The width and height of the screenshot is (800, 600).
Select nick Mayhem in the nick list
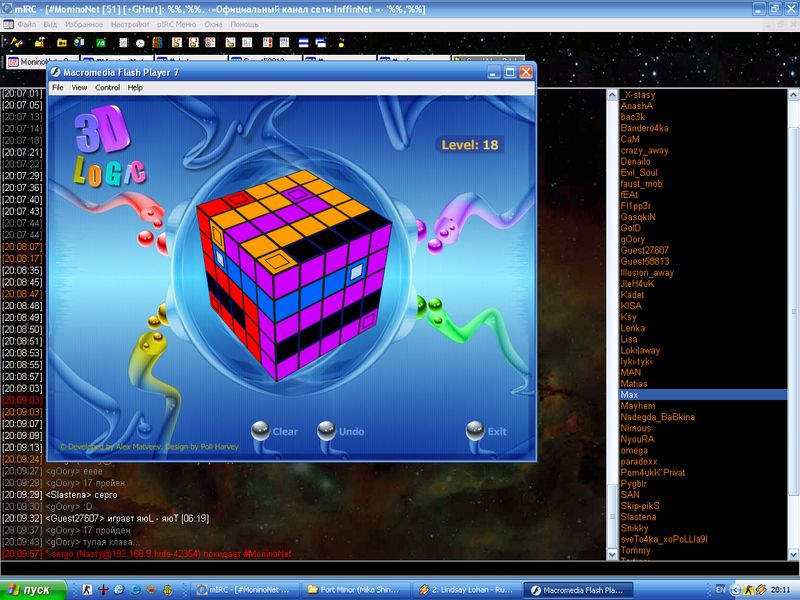[638, 406]
